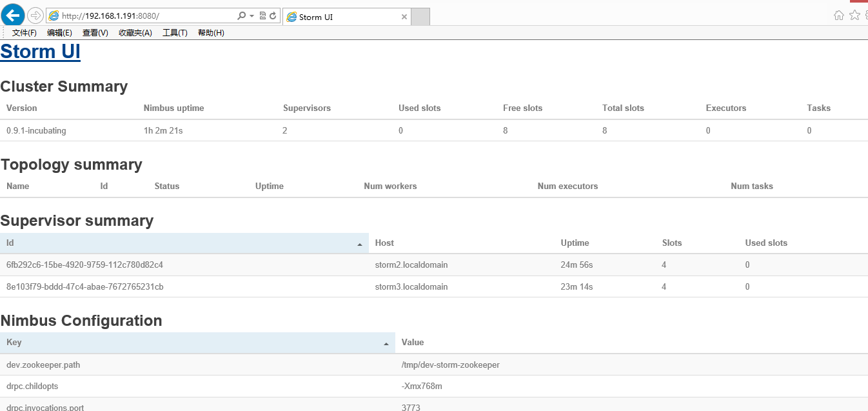Click the Executors column header
Screen dimensions: 868x411
coord(726,108)
